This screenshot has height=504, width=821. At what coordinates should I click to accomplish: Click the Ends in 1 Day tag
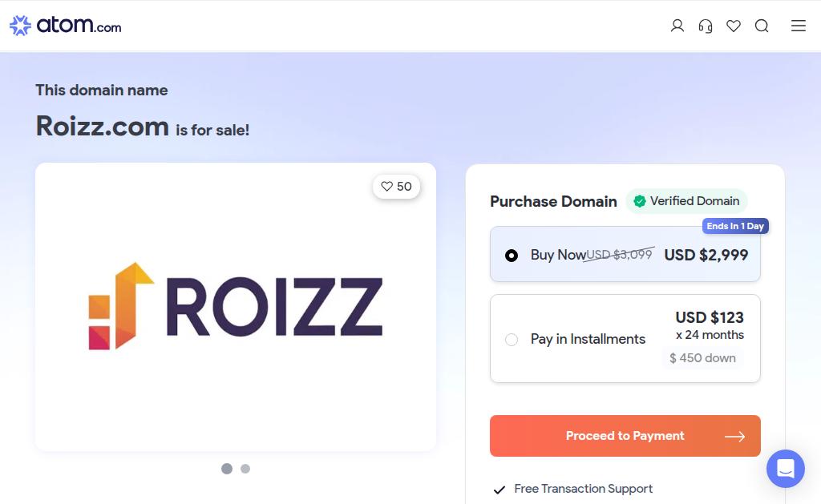coord(735,226)
